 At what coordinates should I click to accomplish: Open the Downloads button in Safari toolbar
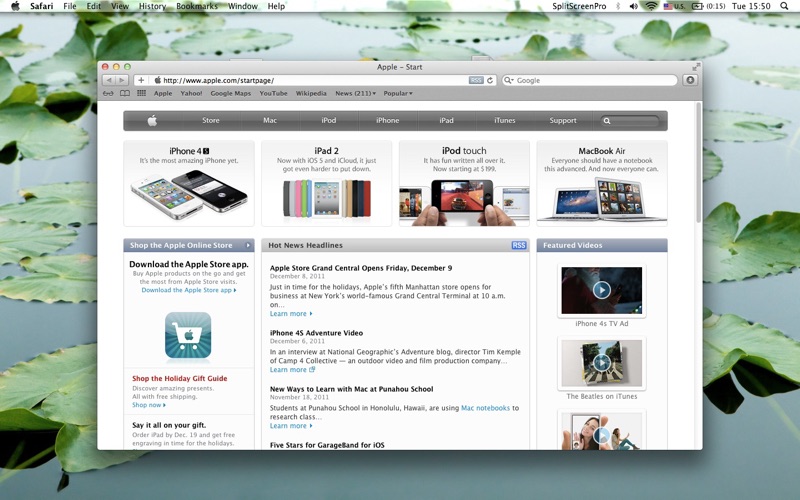tap(690, 80)
